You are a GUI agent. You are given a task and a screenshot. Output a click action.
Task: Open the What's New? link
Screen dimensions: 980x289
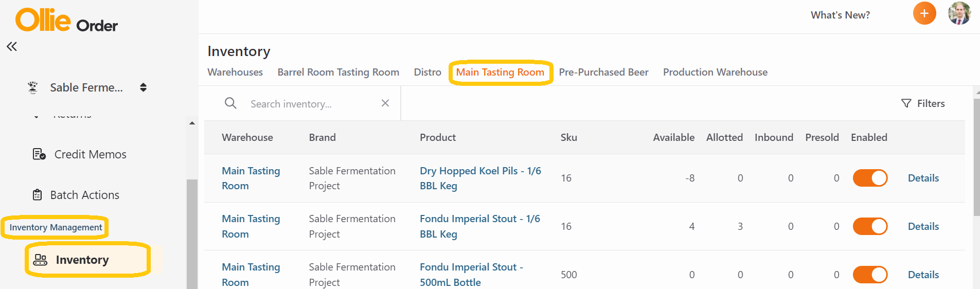point(840,15)
